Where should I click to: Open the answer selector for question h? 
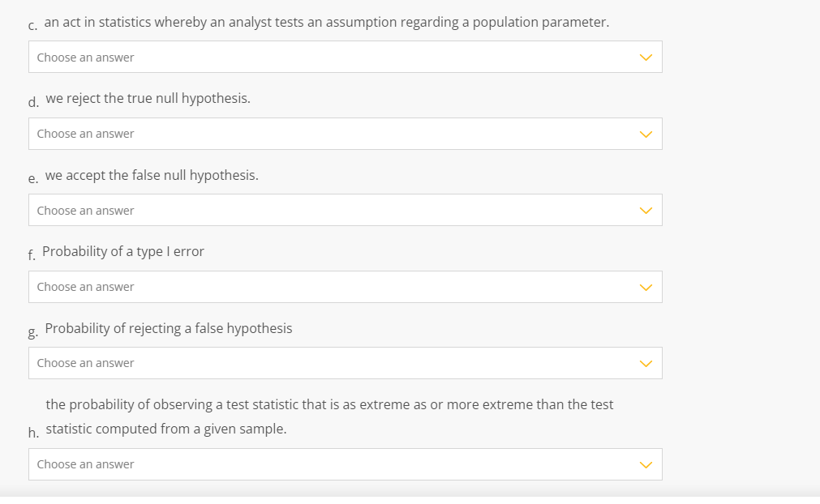tap(346, 464)
